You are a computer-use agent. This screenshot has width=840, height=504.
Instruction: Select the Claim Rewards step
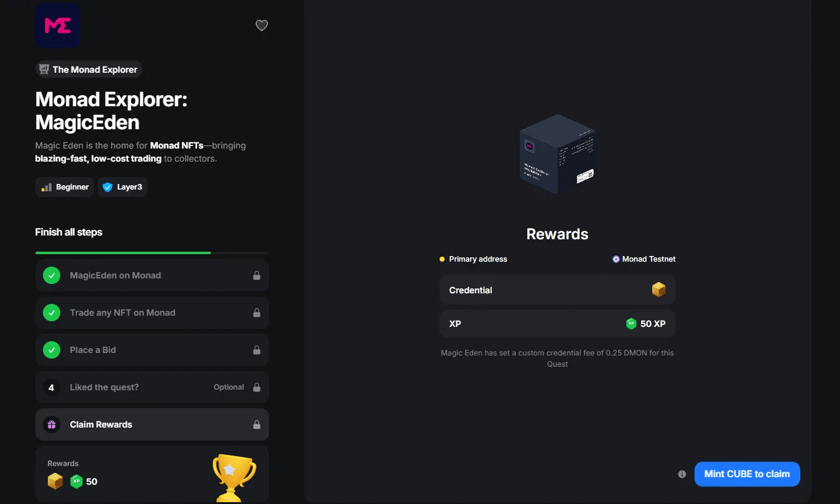click(x=152, y=424)
